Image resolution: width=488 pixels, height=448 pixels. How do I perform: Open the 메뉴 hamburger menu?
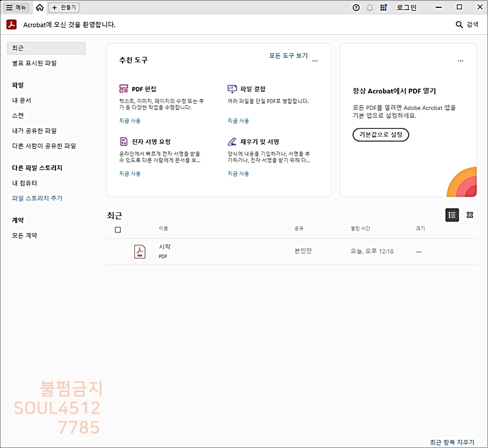tap(16, 7)
